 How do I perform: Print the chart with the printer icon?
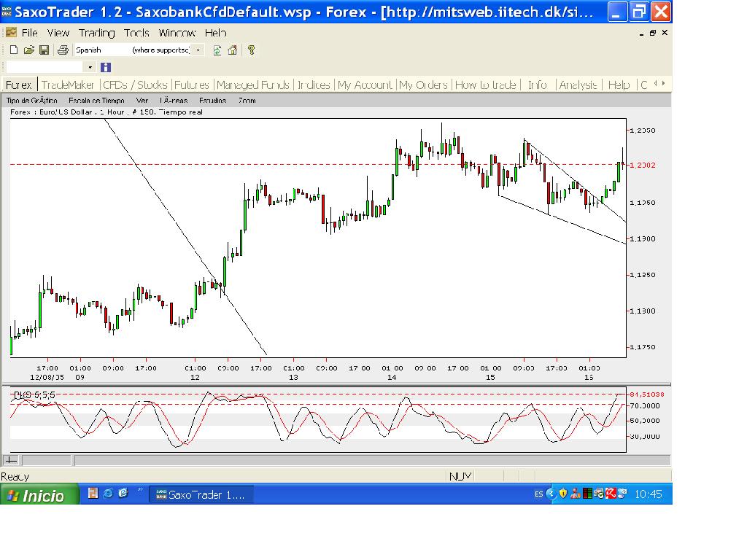pos(63,50)
